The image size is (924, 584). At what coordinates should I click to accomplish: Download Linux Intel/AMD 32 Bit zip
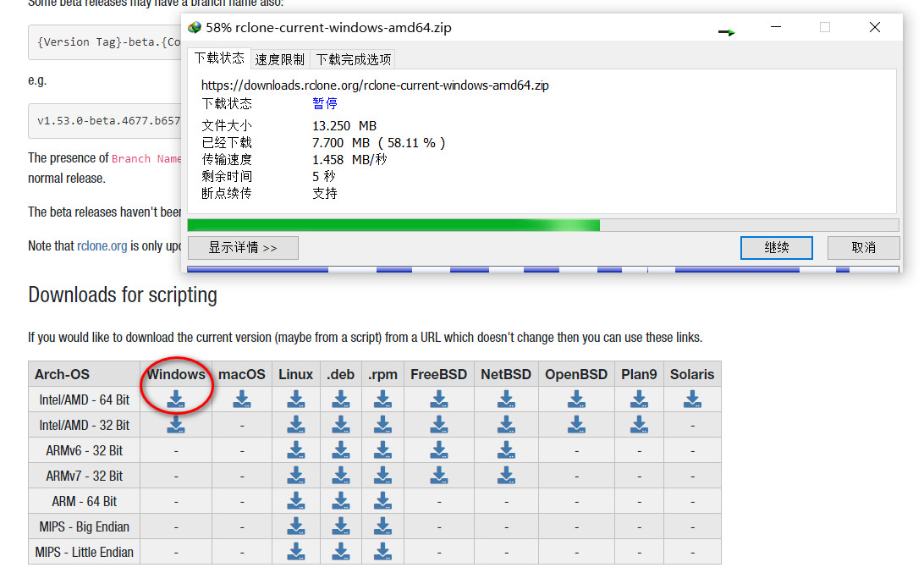coord(296,425)
